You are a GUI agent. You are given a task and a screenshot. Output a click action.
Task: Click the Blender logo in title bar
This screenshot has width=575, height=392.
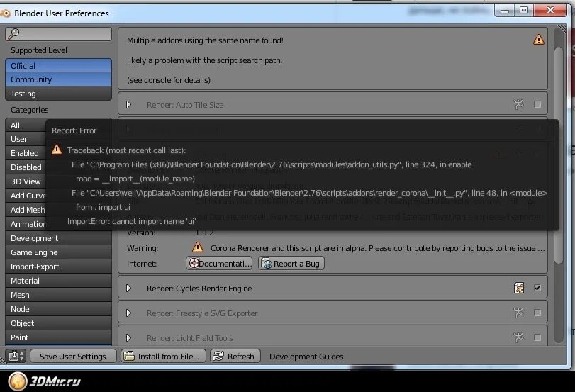coord(5,13)
